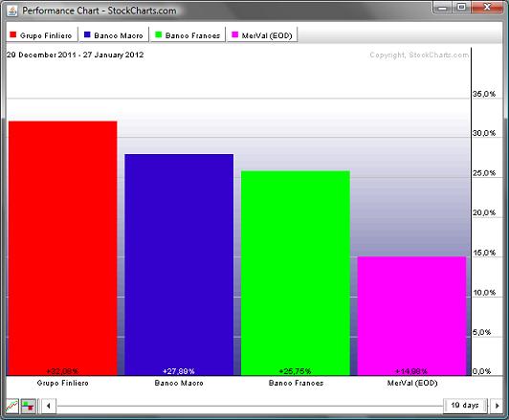Select the blue Banco Macro bar
Image resolution: width=509 pixels, height=420 pixels.
pos(179,264)
